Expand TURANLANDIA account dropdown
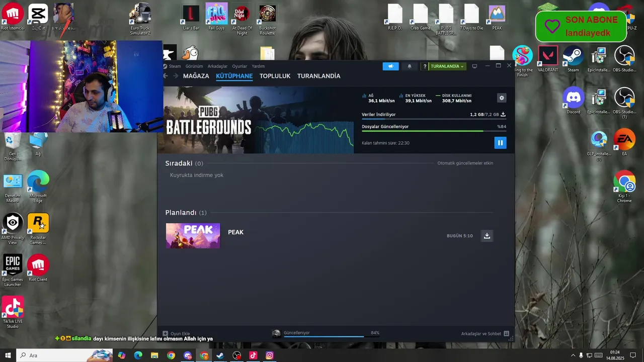 [447, 66]
